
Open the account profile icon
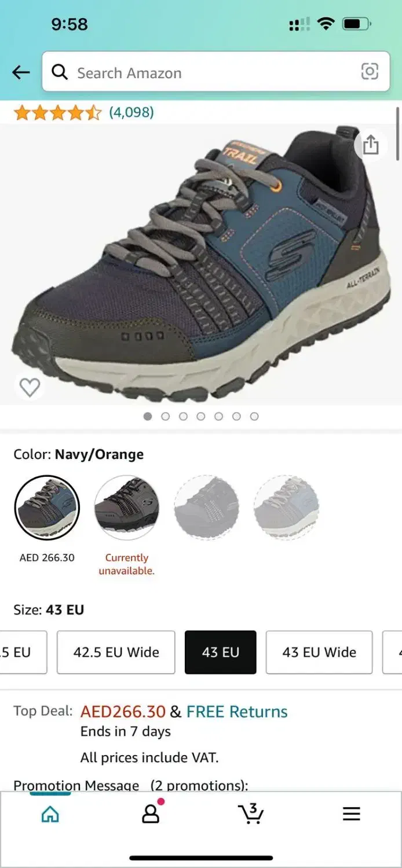151,812
